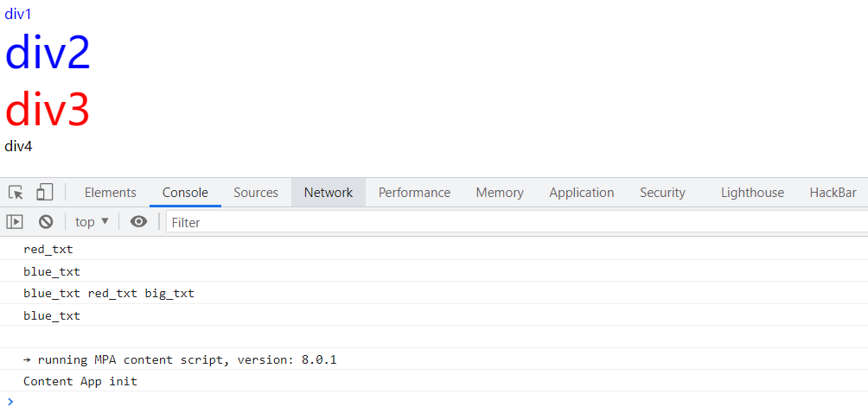The image size is (868, 413).
Task: Switch to the HackBar tab
Action: (x=833, y=193)
